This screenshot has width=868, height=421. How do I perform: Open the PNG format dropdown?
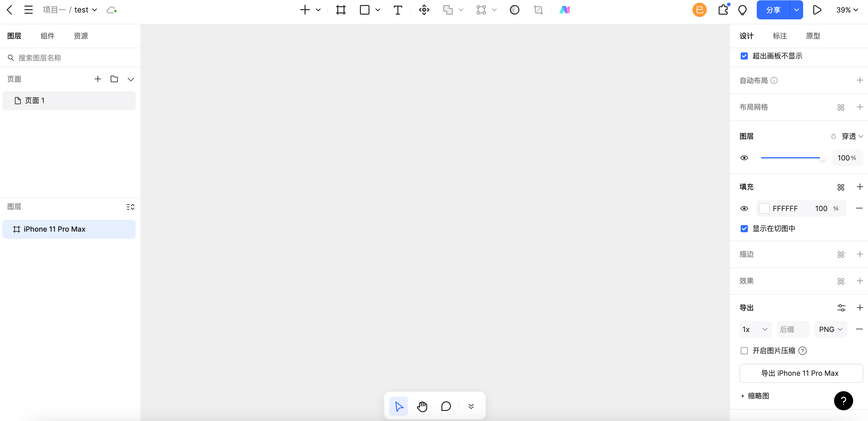point(830,329)
